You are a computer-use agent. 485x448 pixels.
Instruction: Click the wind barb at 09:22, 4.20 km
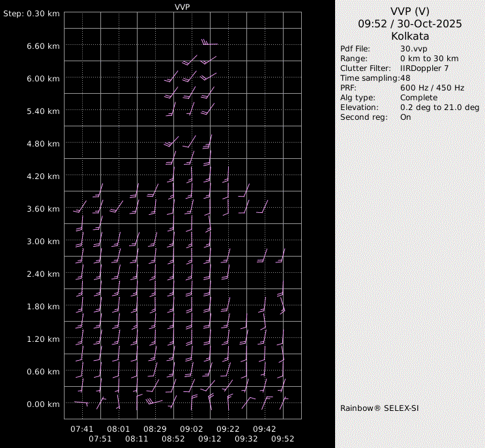(x=227, y=175)
